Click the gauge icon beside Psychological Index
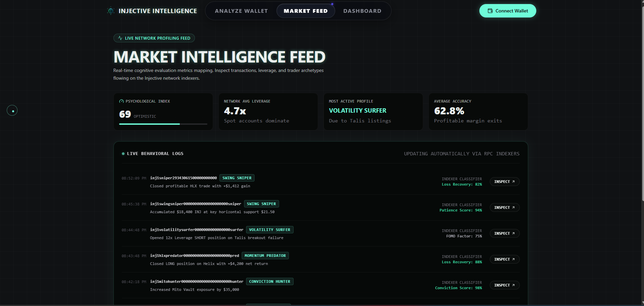Viewport: 644px width, 306px height. [x=122, y=101]
